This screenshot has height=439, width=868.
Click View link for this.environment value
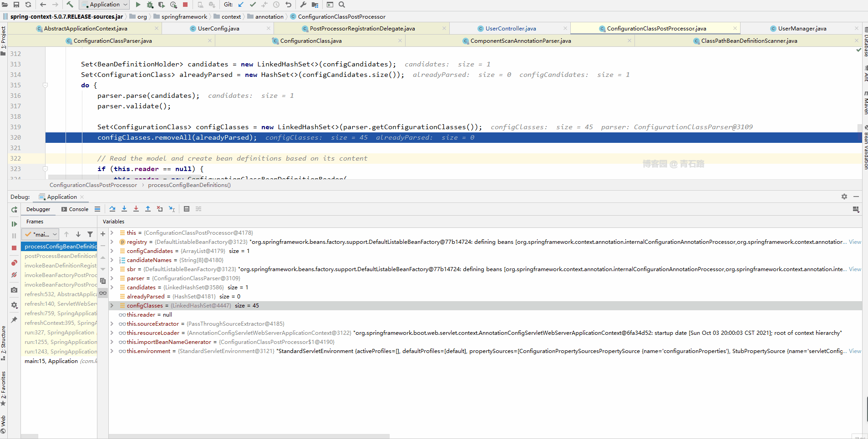coord(855,351)
